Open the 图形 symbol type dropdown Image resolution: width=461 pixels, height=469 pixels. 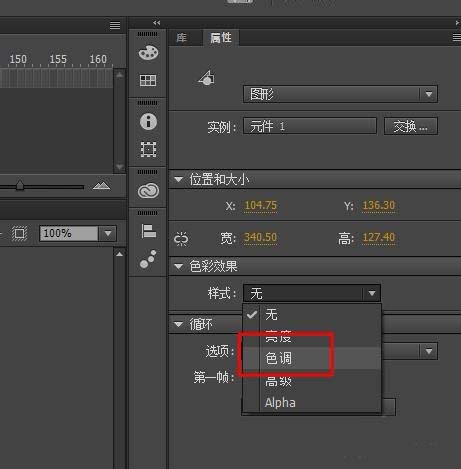[x=340, y=94]
